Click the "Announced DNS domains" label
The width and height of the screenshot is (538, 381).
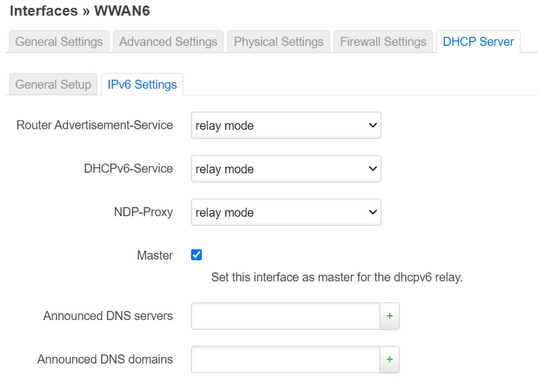105,359
